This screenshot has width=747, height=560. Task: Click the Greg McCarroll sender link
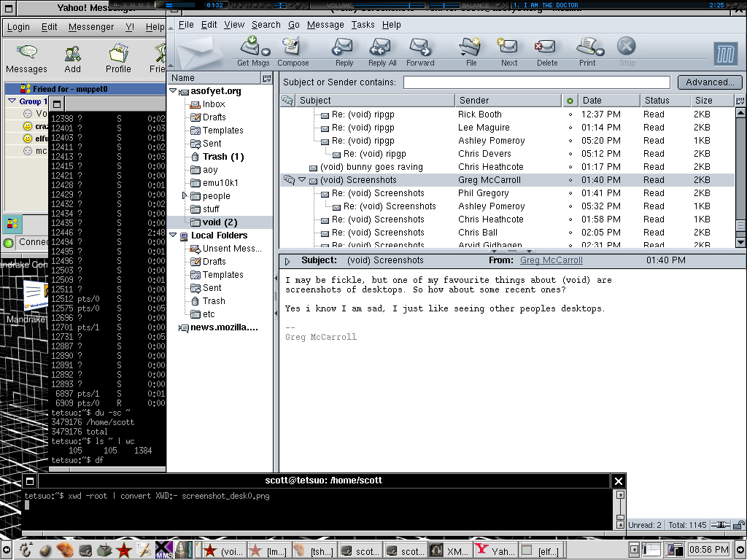pos(551,260)
